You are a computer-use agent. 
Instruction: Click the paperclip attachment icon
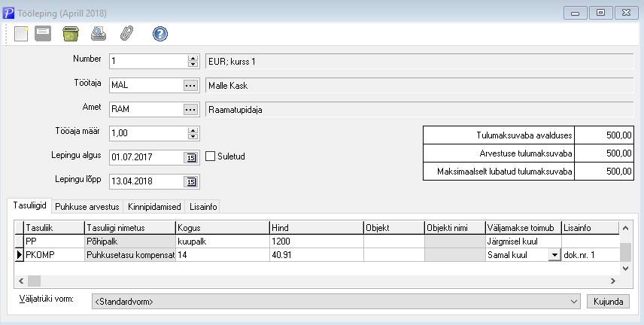tap(127, 34)
